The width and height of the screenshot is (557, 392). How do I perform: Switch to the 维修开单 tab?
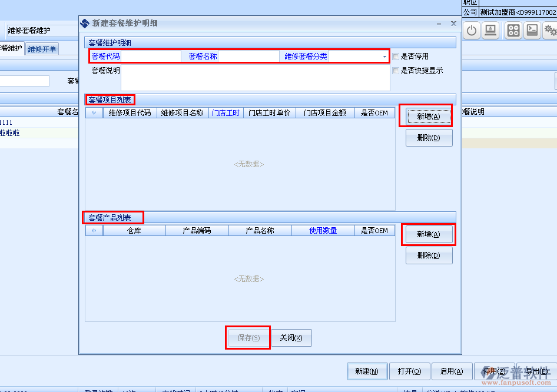pos(42,49)
